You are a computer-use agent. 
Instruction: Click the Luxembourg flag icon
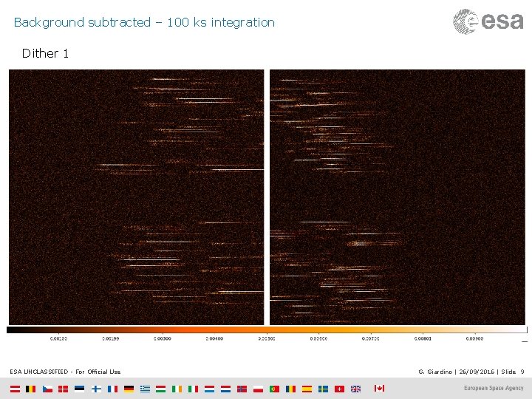click(x=209, y=389)
